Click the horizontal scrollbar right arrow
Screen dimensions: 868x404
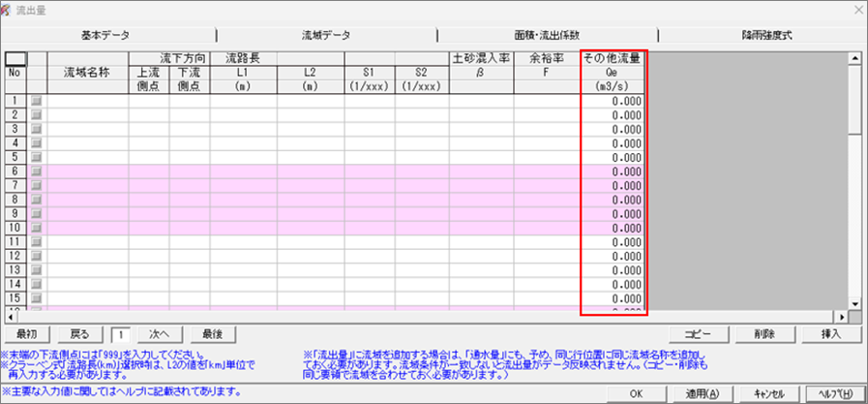[842, 316]
